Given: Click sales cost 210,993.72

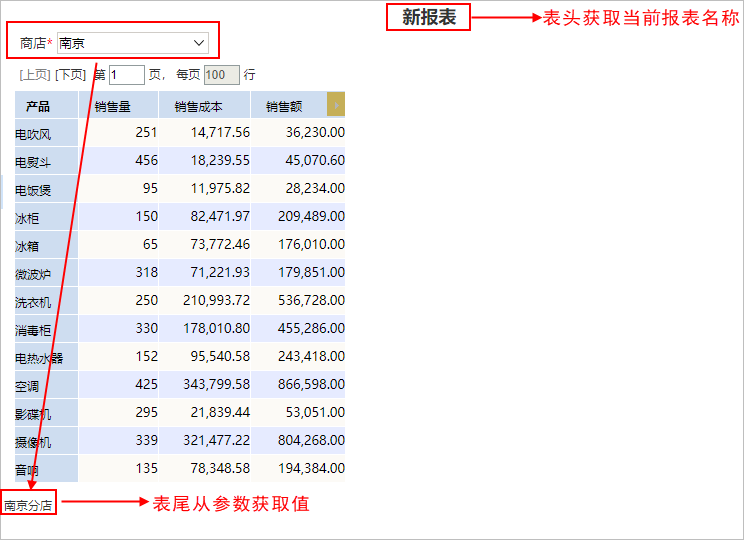Looking at the screenshot, I should point(216,300).
